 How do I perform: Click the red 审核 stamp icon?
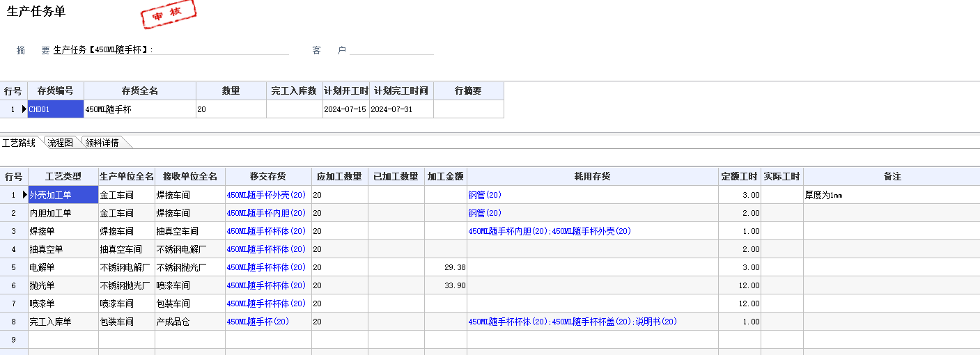pyautogui.click(x=169, y=15)
